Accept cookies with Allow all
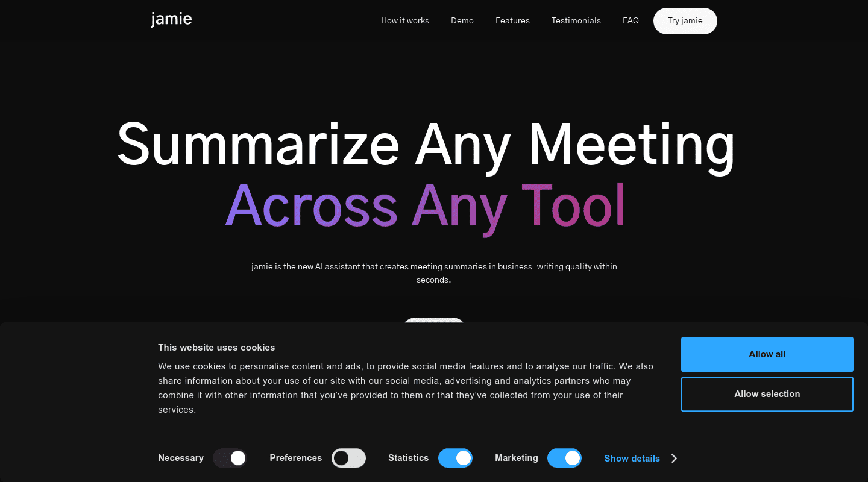 (x=767, y=354)
